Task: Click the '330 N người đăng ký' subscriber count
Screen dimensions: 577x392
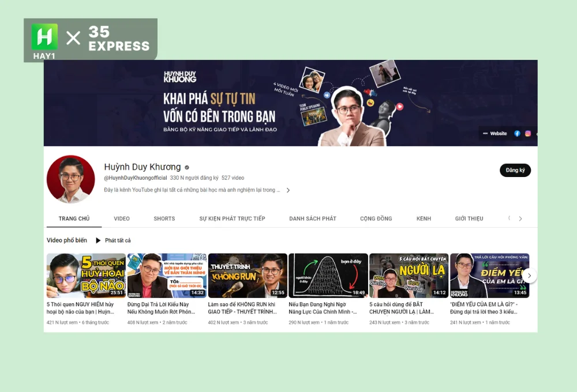Action: tap(194, 178)
